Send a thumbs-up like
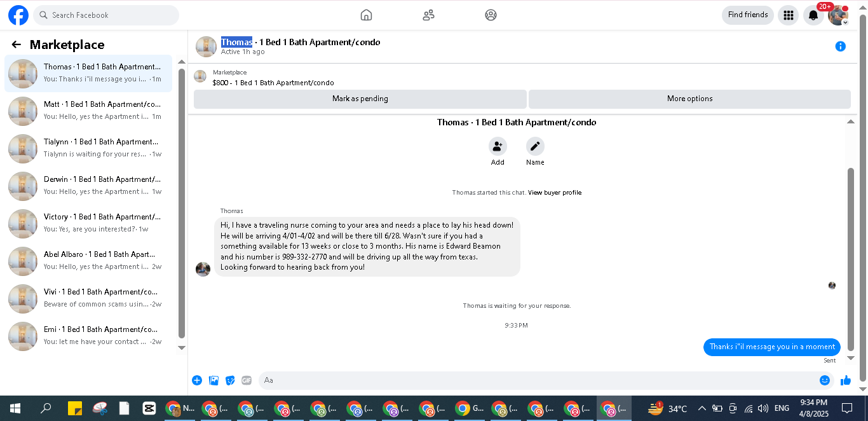Screen dimensions: 868x421 846,380
